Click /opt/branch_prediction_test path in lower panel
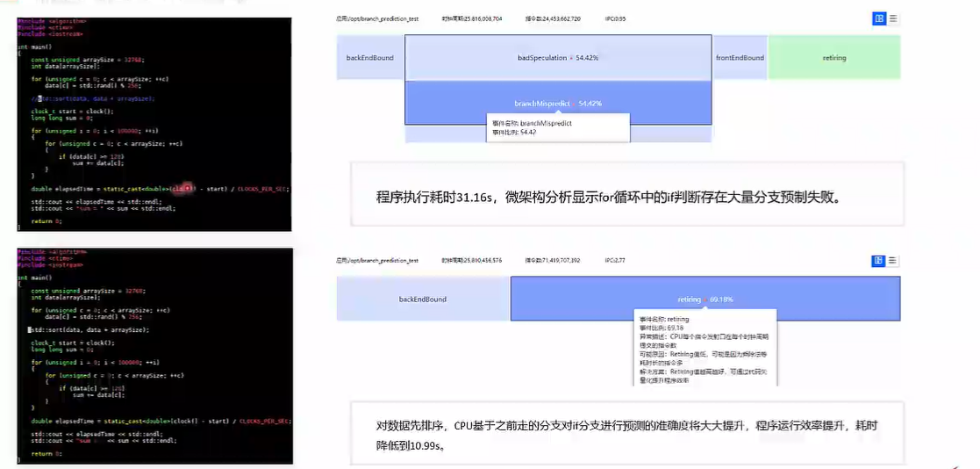 coord(377,259)
